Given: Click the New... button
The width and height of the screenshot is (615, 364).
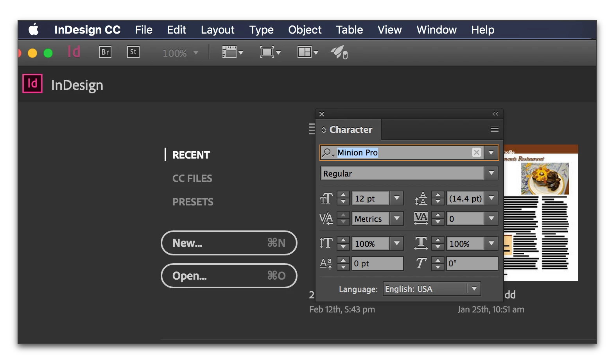Looking at the screenshot, I should point(229,243).
